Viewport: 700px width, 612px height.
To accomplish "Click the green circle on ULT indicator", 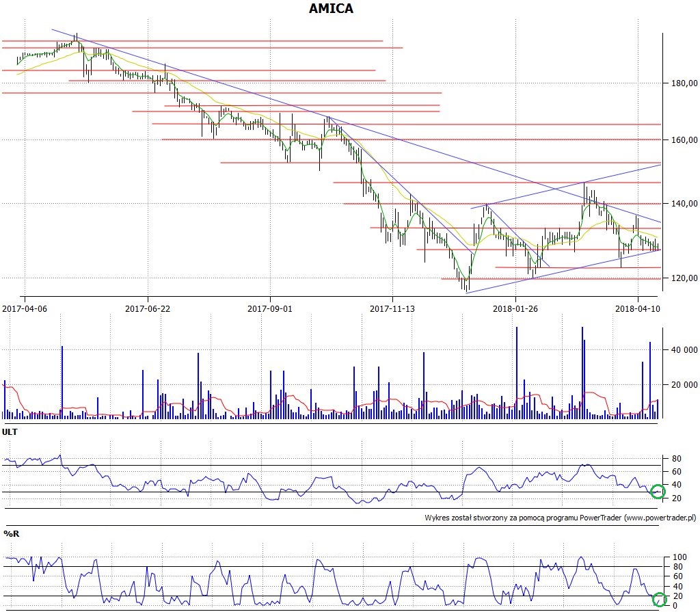I will click(x=658, y=492).
